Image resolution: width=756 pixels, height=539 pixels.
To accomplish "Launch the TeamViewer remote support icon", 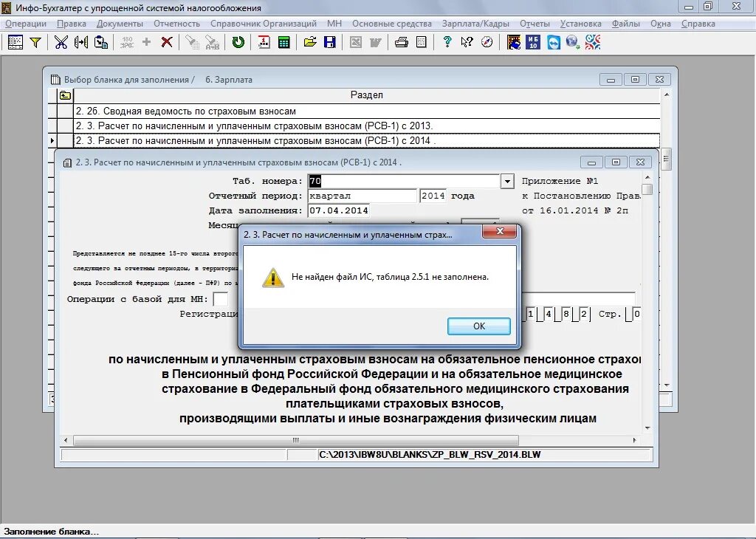I will (554, 42).
